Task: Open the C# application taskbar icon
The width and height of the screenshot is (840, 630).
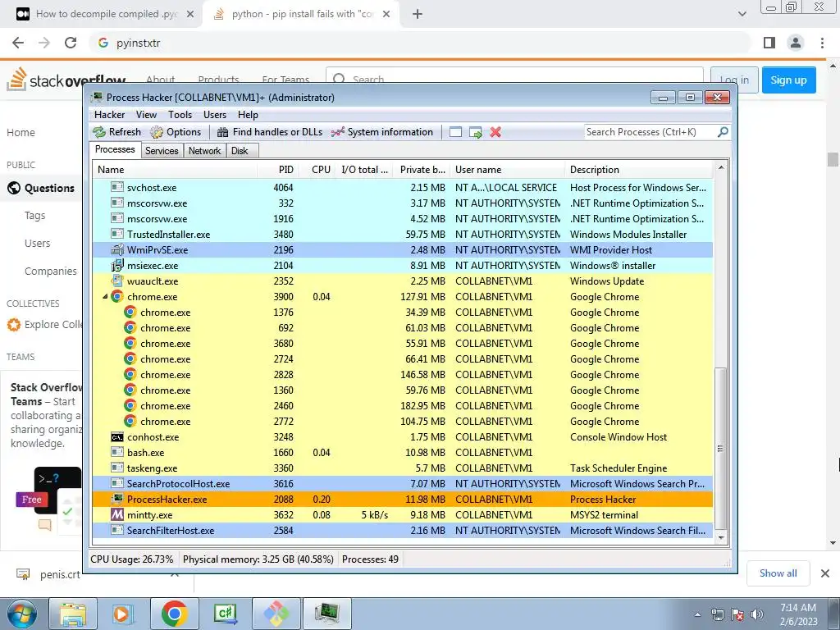Action: coord(225,614)
